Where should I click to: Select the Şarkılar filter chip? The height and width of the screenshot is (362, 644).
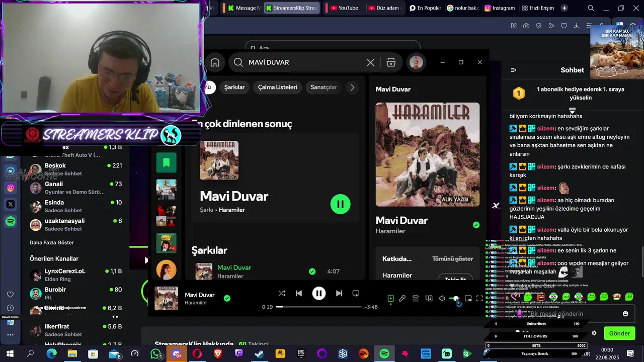234,87
